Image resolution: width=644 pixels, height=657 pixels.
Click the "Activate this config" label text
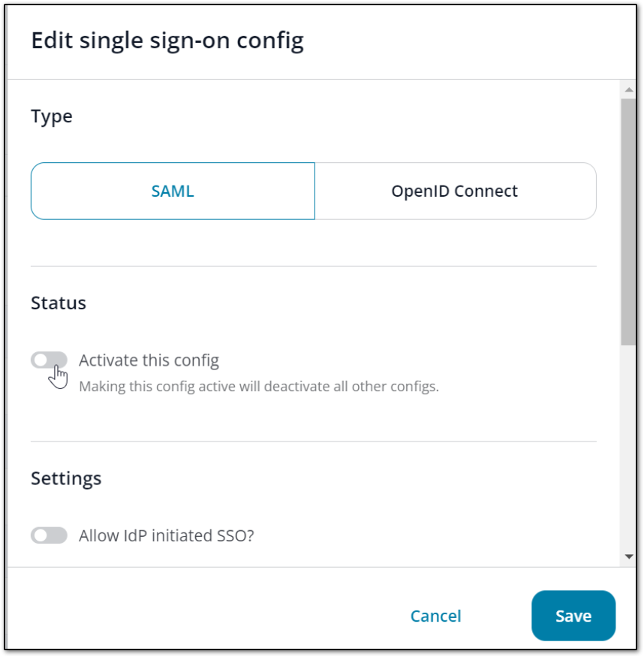coord(149,360)
